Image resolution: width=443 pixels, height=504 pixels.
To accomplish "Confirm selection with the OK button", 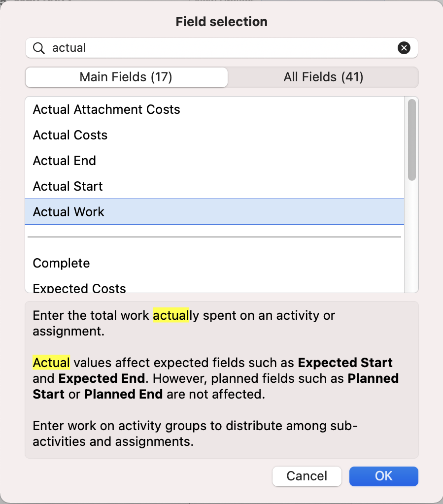I will [383, 476].
